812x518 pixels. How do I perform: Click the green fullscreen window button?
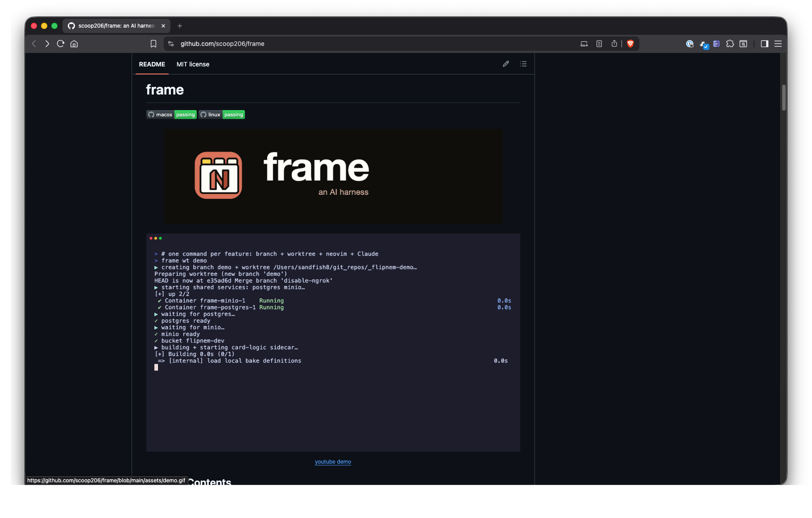tap(54, 26)
